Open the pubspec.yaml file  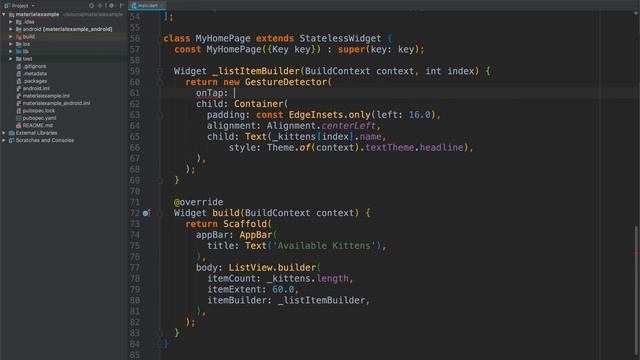tap(39, 118)
